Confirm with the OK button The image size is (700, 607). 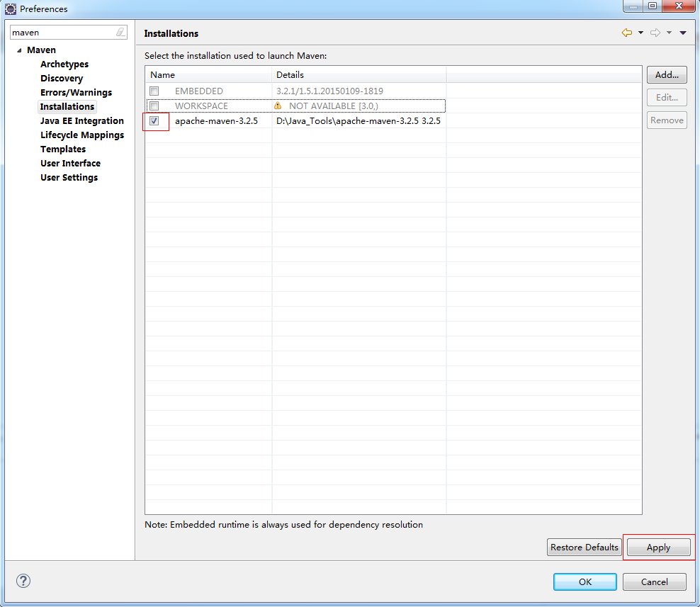(585, 582)
